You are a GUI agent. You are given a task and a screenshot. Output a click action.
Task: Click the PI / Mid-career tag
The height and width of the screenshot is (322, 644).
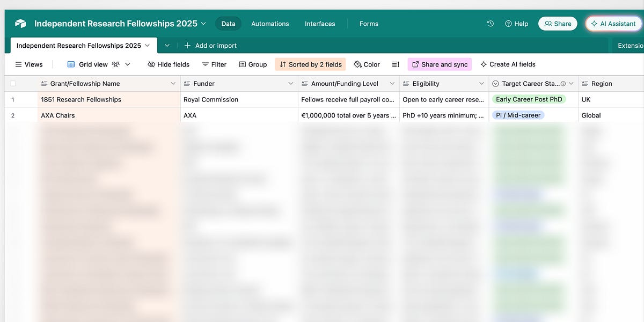[518, 115]
